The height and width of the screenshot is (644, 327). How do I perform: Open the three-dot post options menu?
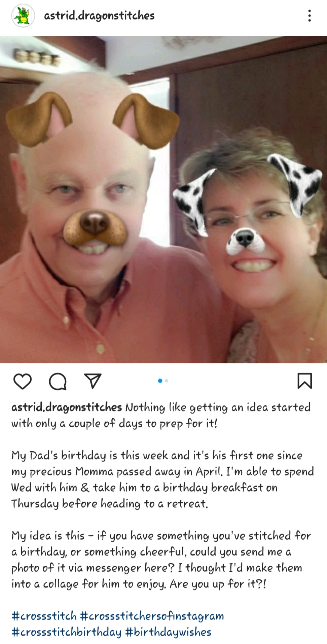pos(310,16)
